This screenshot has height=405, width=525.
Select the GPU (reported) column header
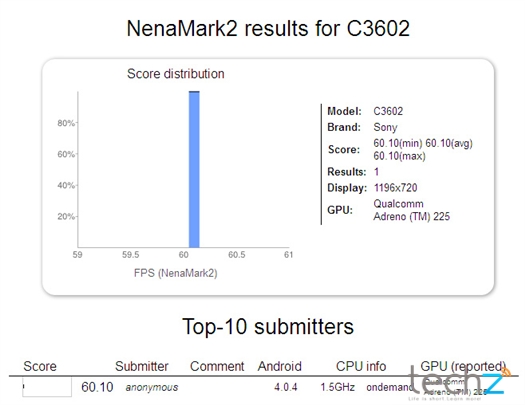pyautogui.click(x=463, y=366)
